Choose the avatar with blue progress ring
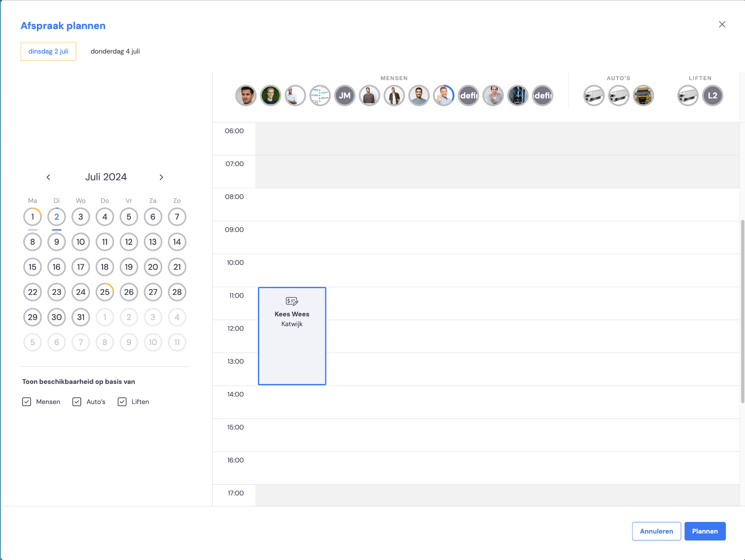This screenshot has height=560, width=745. 443,96
